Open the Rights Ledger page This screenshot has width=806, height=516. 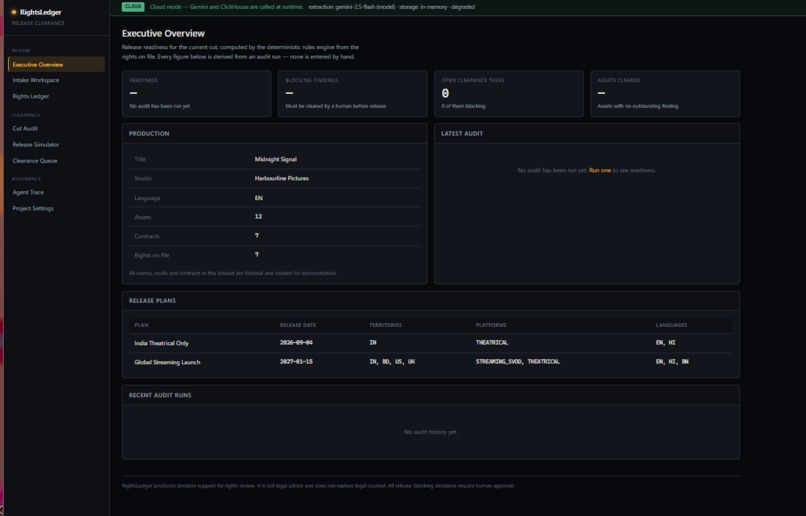point(30,96)
